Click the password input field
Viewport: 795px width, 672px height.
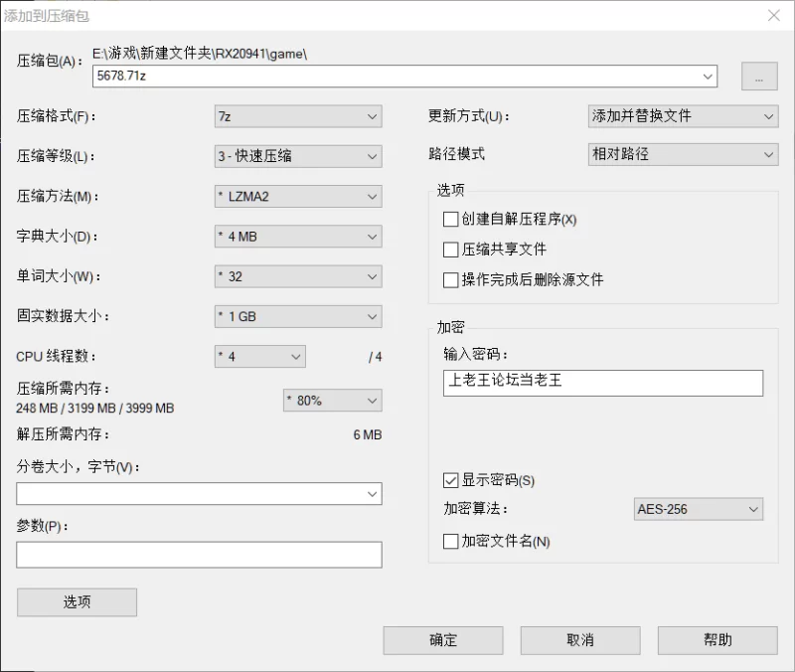click(603, 383)
